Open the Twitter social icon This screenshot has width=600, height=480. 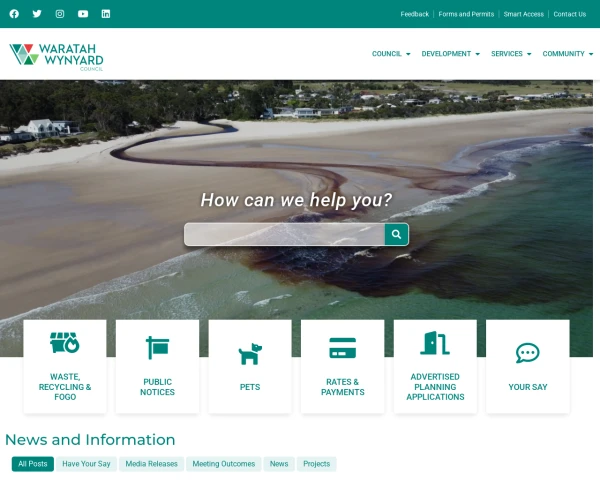[37, 14]
